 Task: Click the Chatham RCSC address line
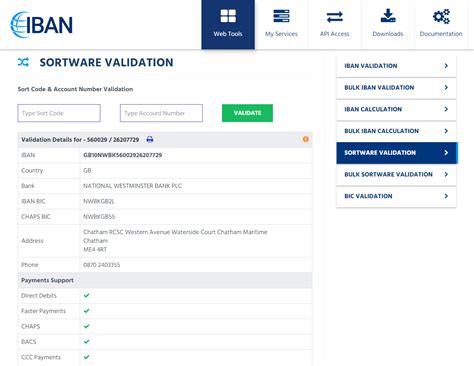[175, 232]
